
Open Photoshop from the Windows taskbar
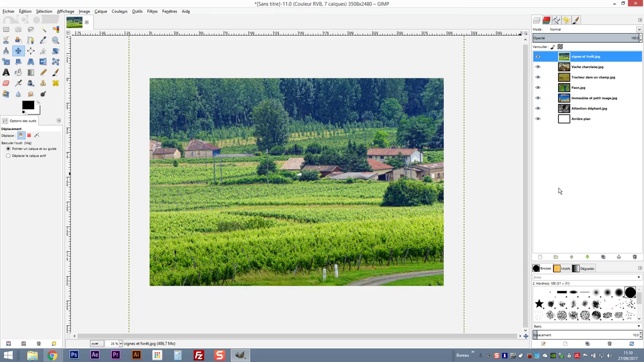click(x=74, y=355)
